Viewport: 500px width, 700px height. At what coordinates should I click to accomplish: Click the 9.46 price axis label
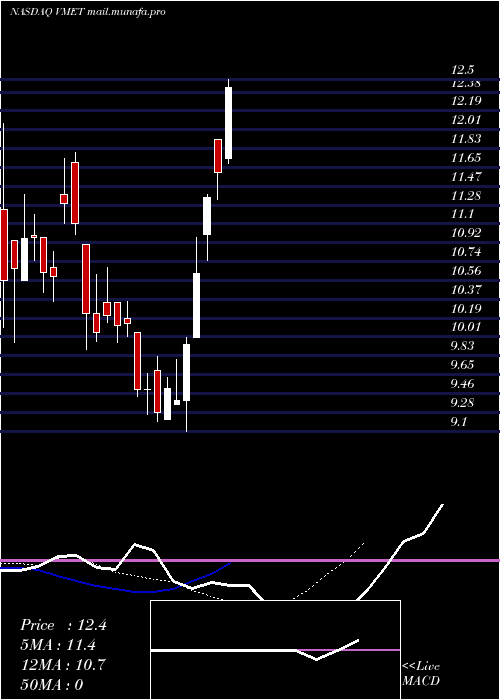(462, 384)
